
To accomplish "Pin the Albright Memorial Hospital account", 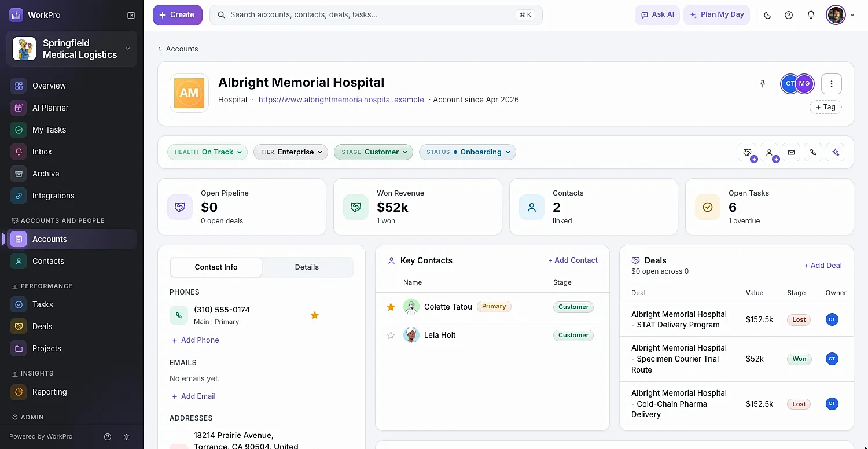I will tap(763, 84).
